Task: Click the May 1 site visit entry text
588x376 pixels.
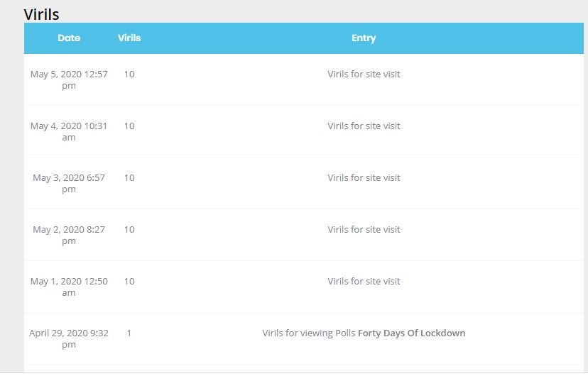Action: point(364,281)
